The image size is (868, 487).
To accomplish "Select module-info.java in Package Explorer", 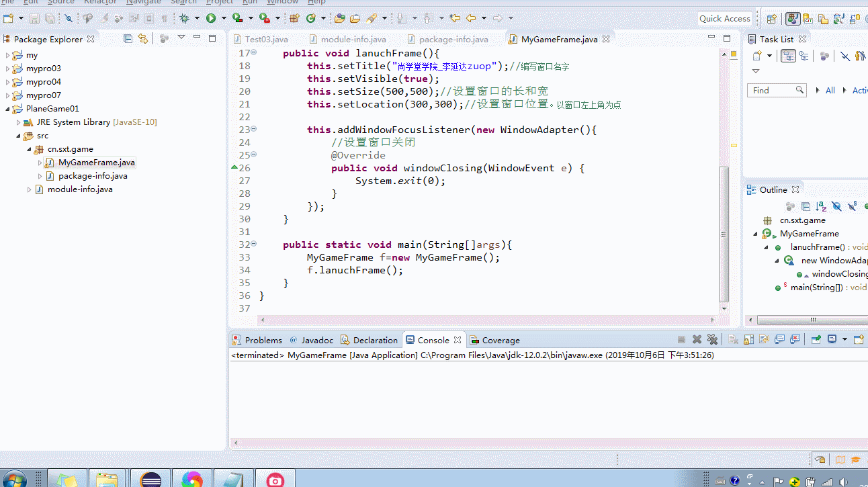I will pyautogui.click(x=80, y=189).
